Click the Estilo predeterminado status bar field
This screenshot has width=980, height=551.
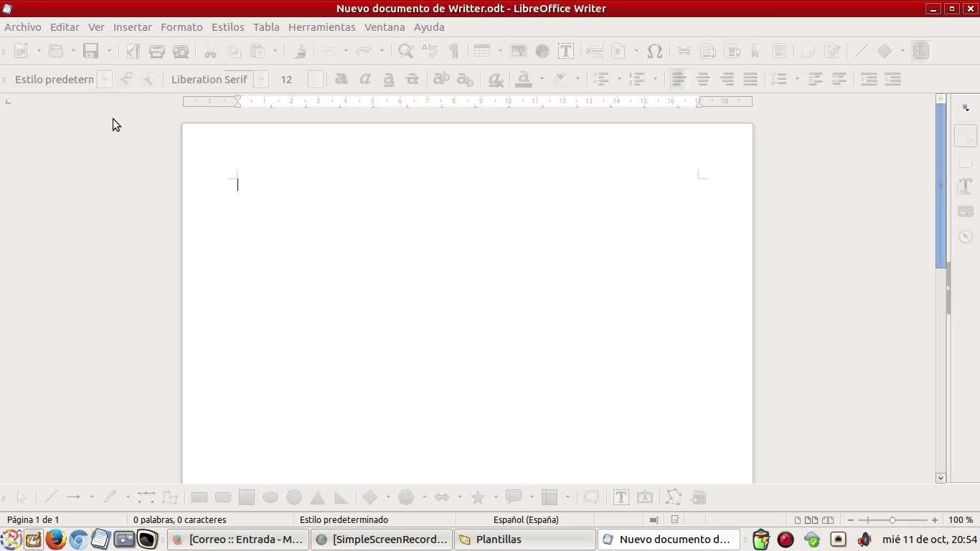pos(344,519)
